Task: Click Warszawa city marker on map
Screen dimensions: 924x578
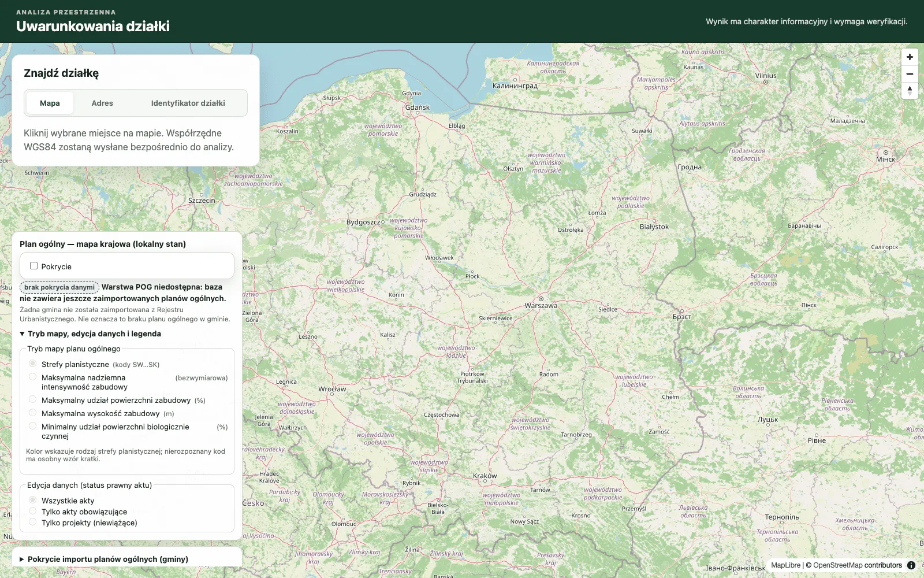Action: (x=541, y=299)
